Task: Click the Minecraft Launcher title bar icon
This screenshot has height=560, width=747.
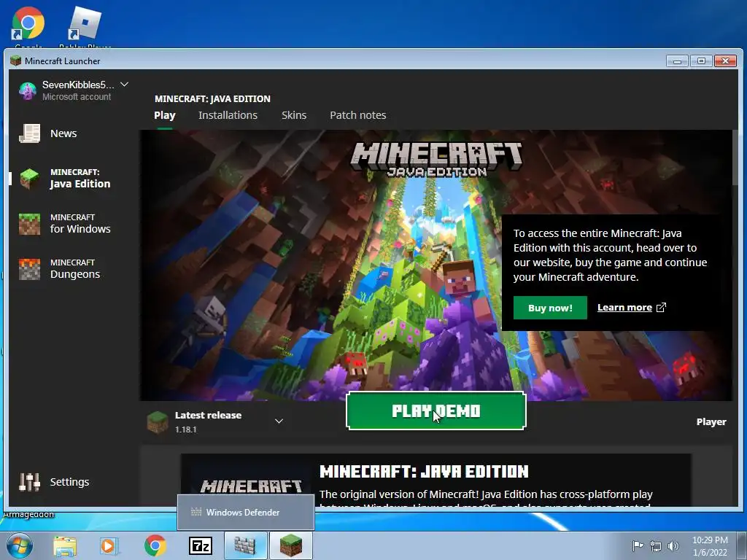Action: [x=16, y=61]
